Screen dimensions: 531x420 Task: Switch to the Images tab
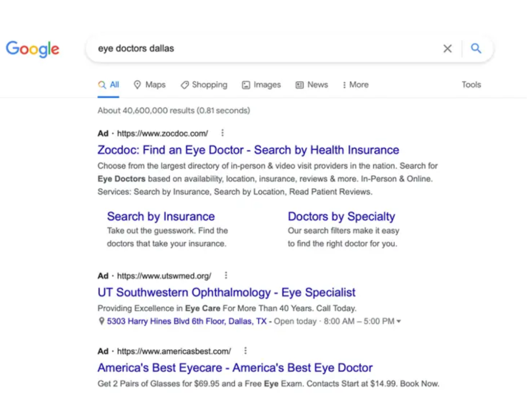point(261,85)
